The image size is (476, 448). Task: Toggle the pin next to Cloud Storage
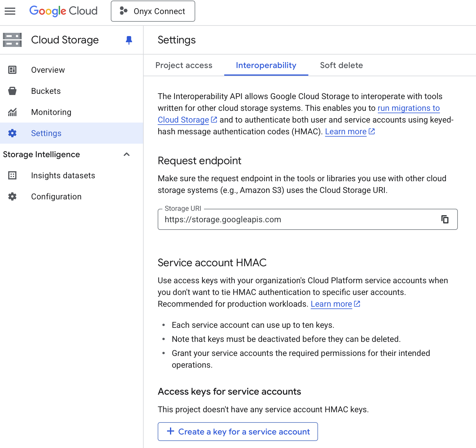(129, 40)
